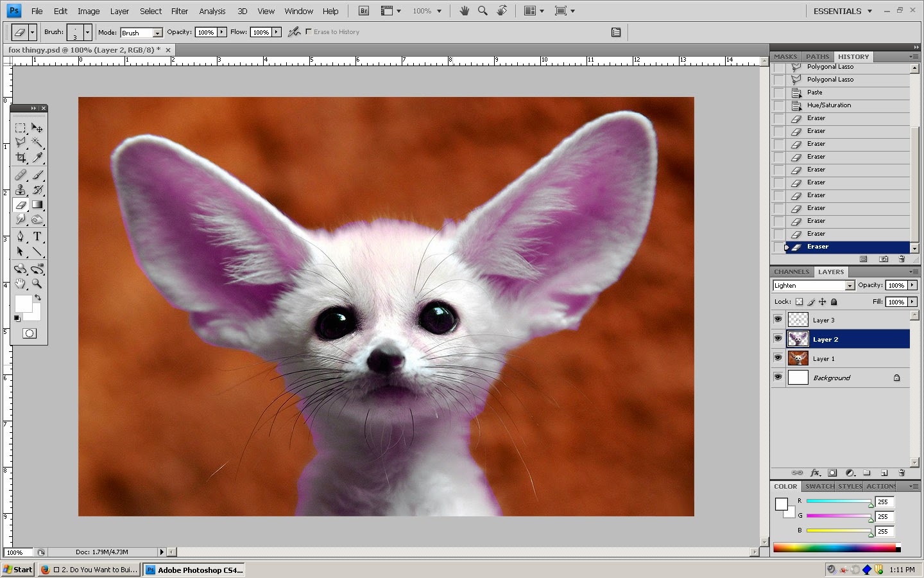Screen dimensions: 924x578
Task: Click the Hue/Saturation history state
Action: (828, 105)
